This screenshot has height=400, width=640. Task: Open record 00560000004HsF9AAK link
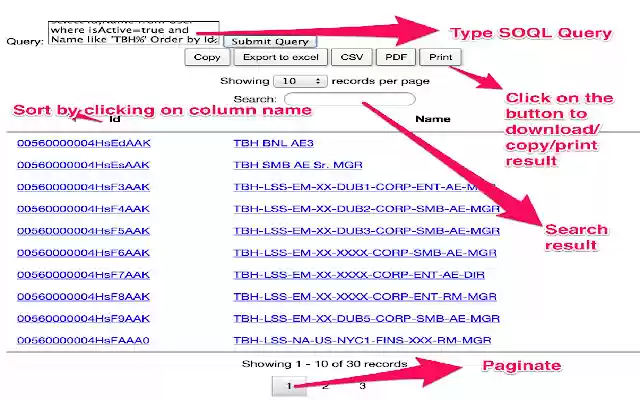pyautogui.click(x=83, y=319)
